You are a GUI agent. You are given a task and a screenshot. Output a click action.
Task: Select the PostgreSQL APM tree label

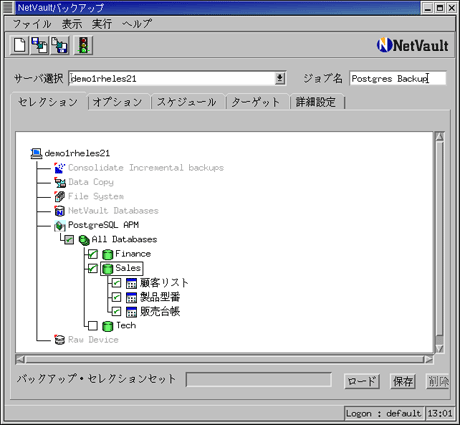click(103, 225)
